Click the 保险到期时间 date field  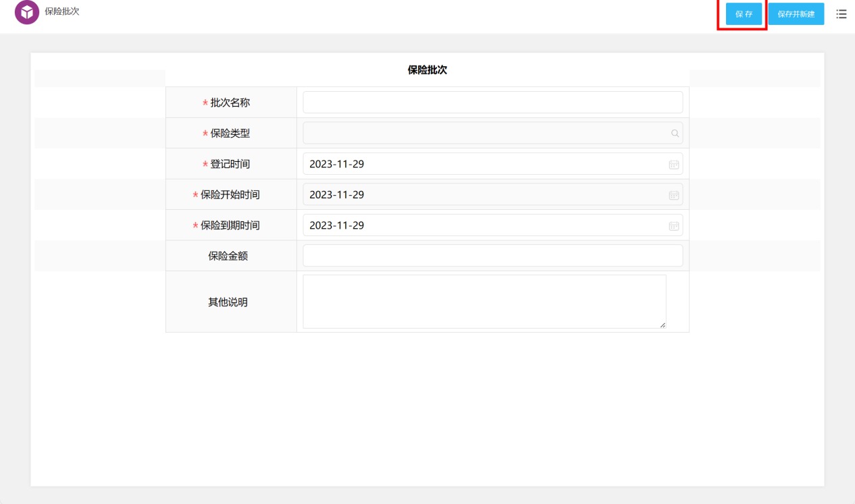coord(493,225)
